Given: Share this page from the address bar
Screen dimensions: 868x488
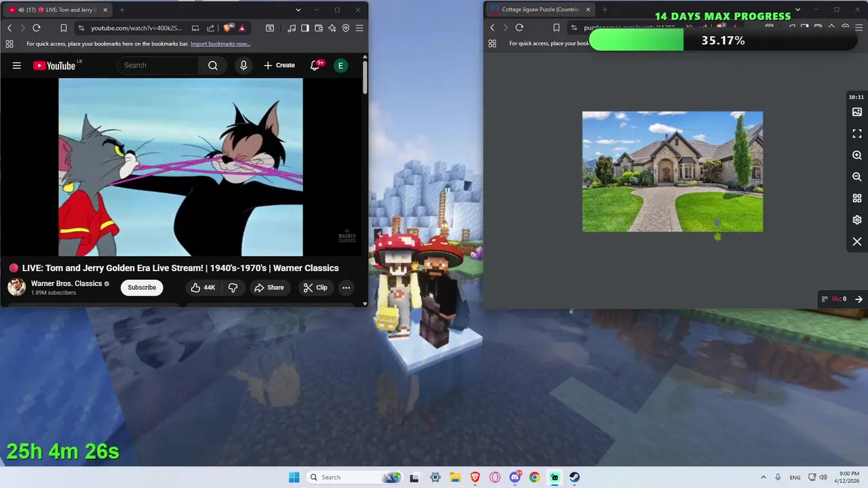Looking at the screenshot, I should point(210,28).
